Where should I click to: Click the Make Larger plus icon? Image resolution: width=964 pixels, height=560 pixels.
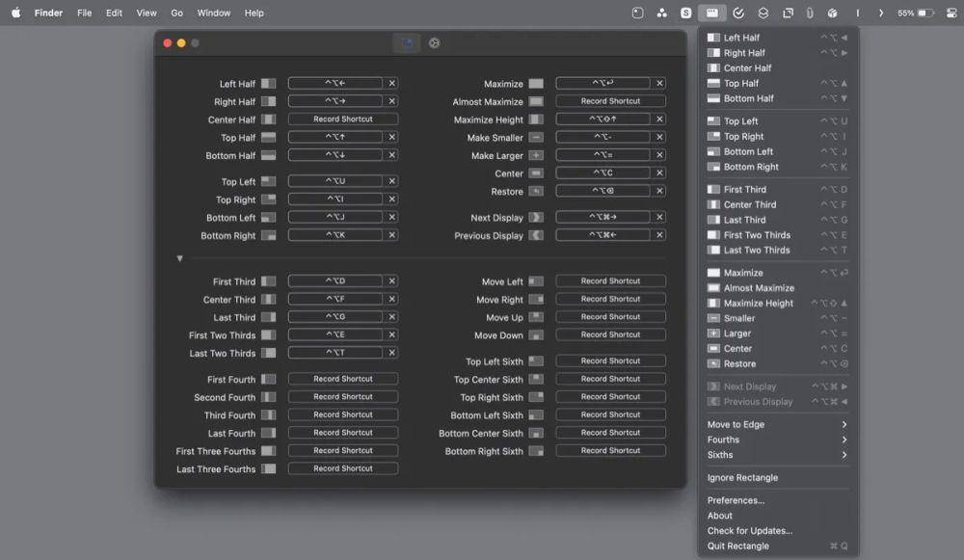pos(536,155)
